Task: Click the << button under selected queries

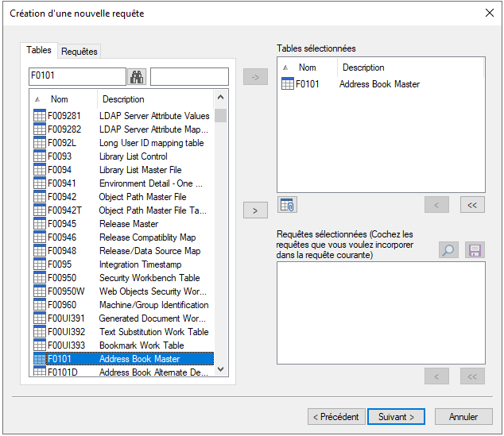Action: click(x=472, y=376)
